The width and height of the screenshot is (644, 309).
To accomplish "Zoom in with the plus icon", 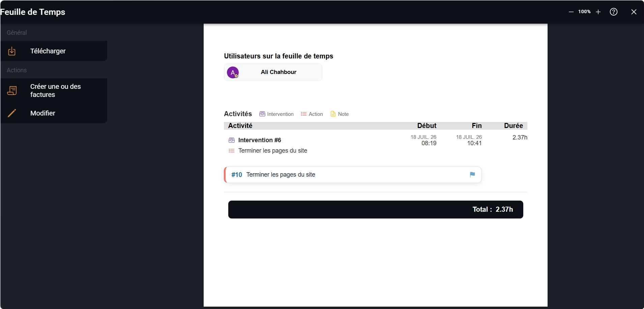I will coord(598,12).
